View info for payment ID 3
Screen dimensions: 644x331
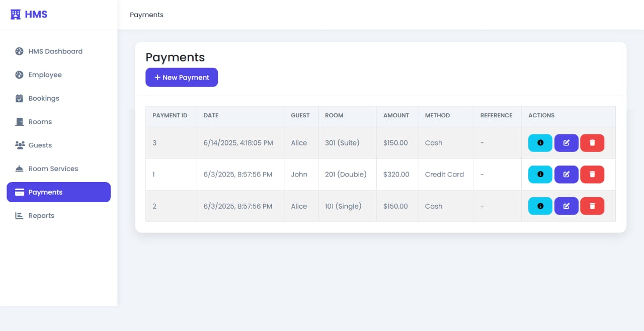pos(540,143)
